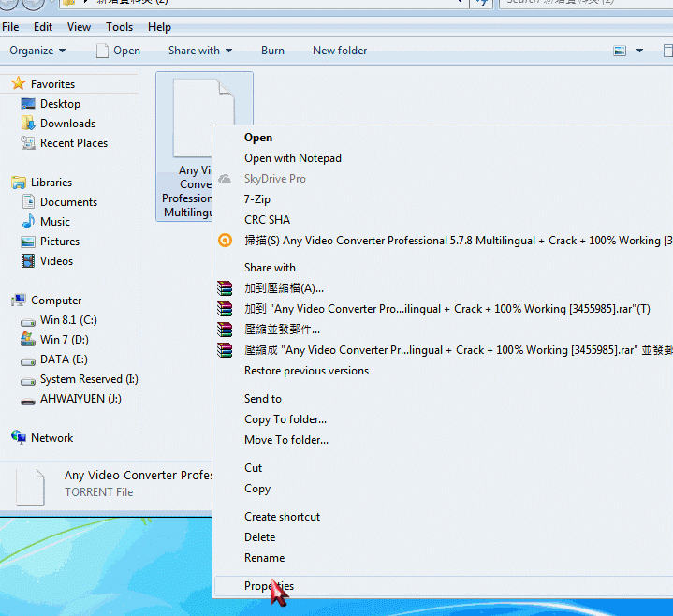Click the Music note icon
This screenshot has height=616, width=673.
[28, 222]
